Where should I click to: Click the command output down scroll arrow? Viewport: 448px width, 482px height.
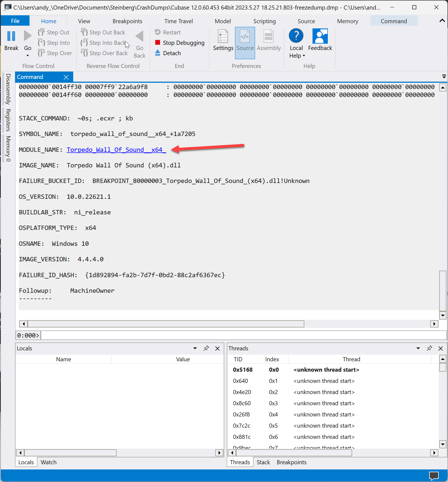point(443,315)
